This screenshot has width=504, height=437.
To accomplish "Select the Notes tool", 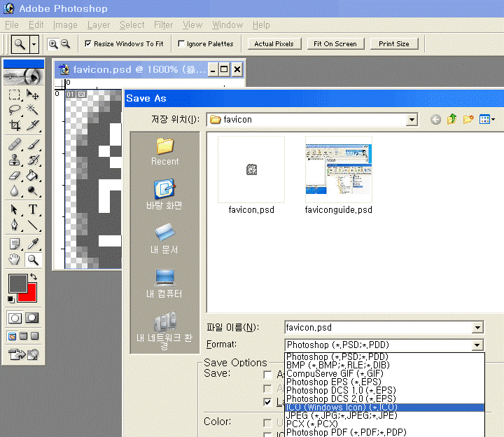I will click(x=14, y=244).
